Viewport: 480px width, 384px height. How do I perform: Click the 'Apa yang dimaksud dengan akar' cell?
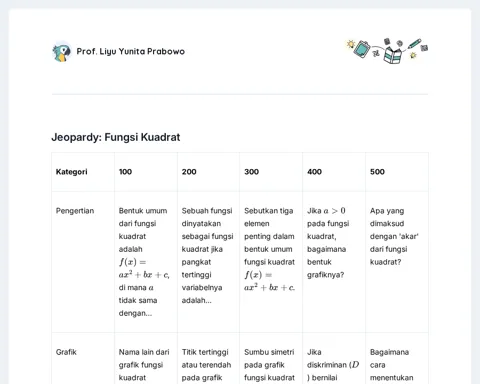[x=397, y=262]
